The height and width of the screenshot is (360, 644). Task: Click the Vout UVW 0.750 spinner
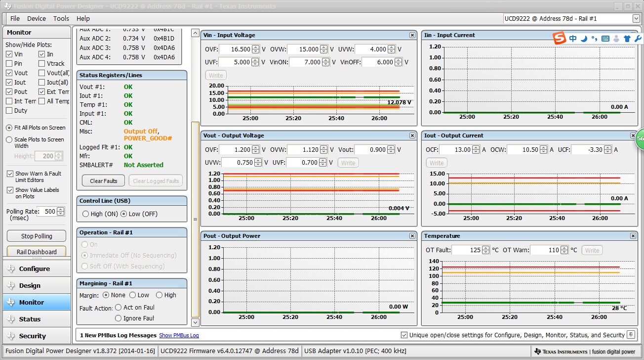(x=258, y=163)
